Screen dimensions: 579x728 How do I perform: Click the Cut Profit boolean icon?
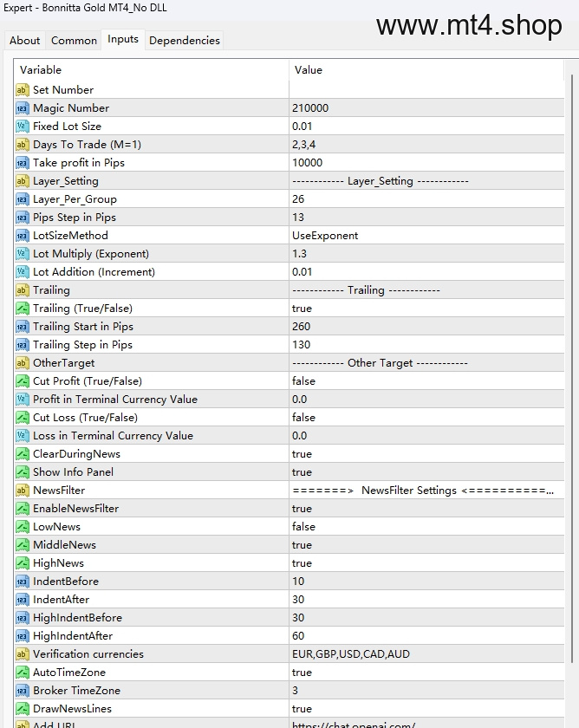pos(23,381)
